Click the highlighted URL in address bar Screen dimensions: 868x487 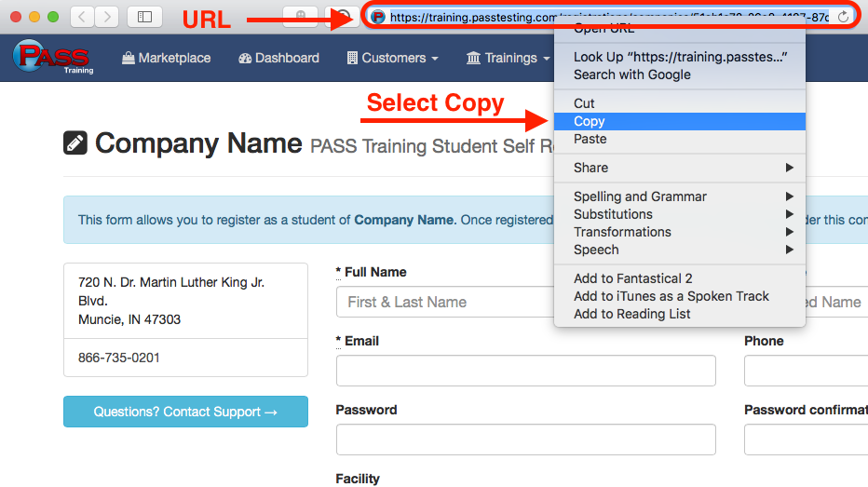click(609, 17)
